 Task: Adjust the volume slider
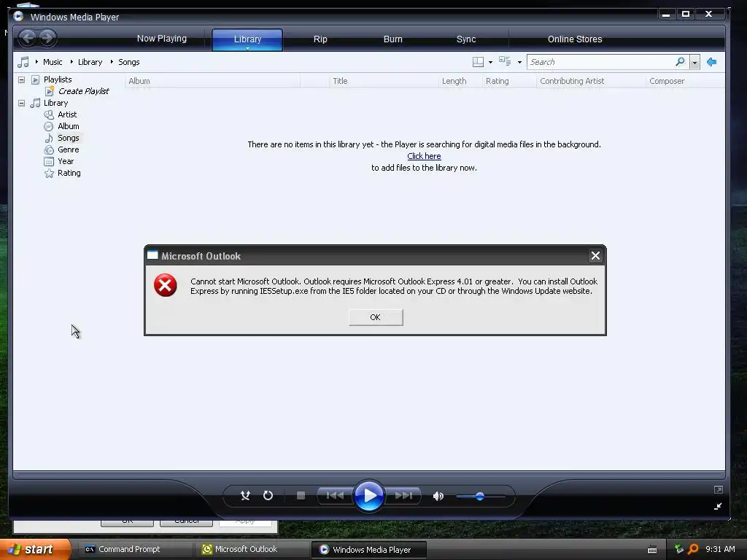click(x=480, y=496)
